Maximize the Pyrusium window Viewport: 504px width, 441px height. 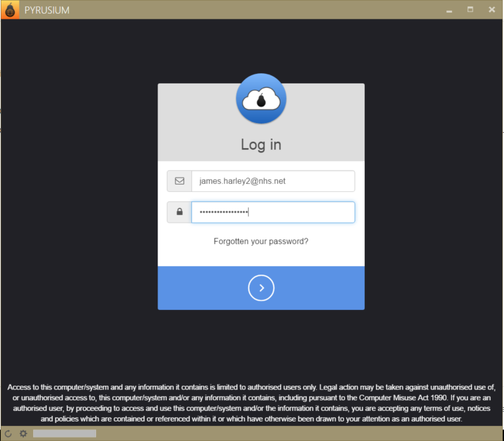click(470, 9)
